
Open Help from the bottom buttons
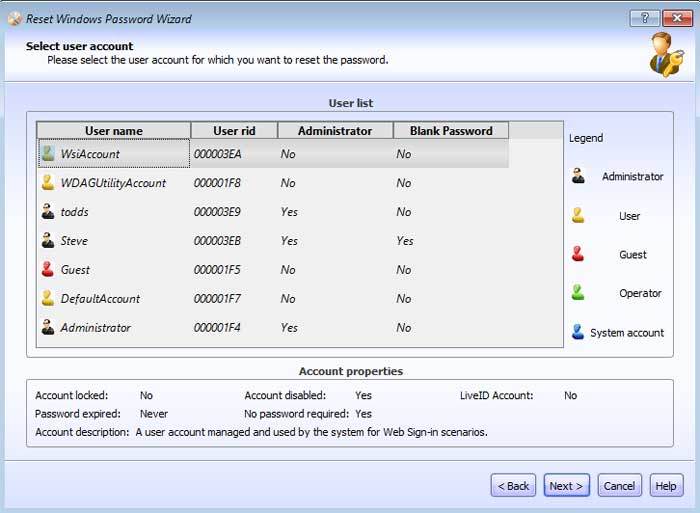tap(666, 485)
